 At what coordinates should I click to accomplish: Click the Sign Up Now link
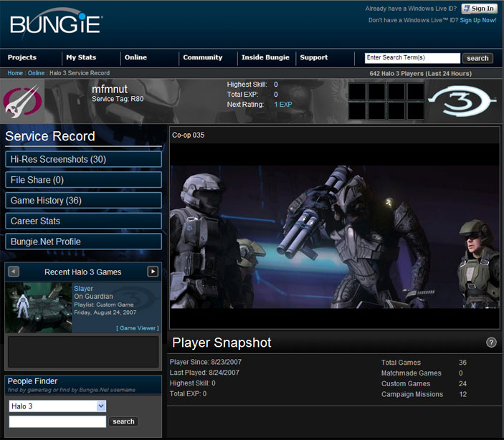[477, 20]
